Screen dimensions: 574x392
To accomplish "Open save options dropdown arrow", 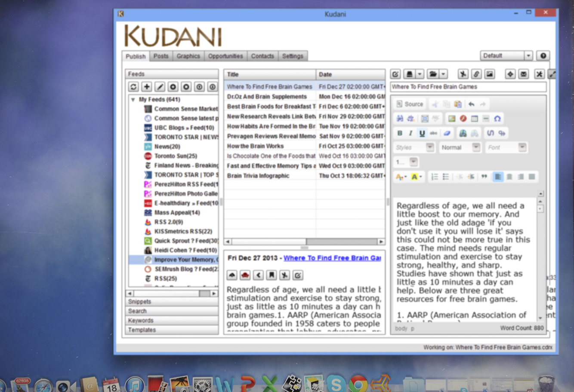I will (420, 74).
